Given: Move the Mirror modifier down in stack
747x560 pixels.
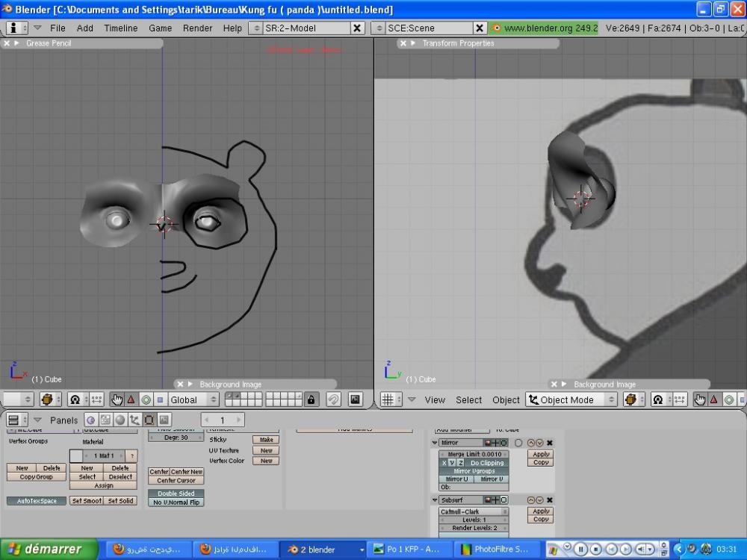Looking at the screenshot, I should coord(539,443).
